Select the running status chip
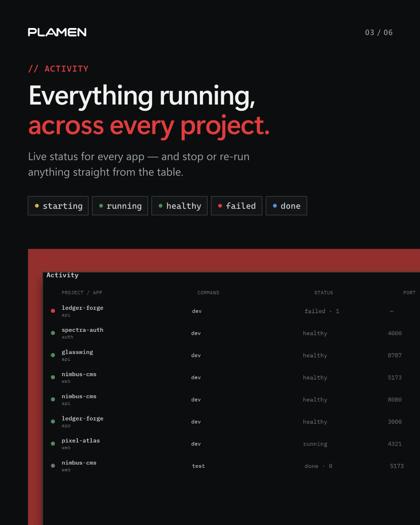Image resolution: width=420 pixels, height=525 pixels. tap(120, 206)
